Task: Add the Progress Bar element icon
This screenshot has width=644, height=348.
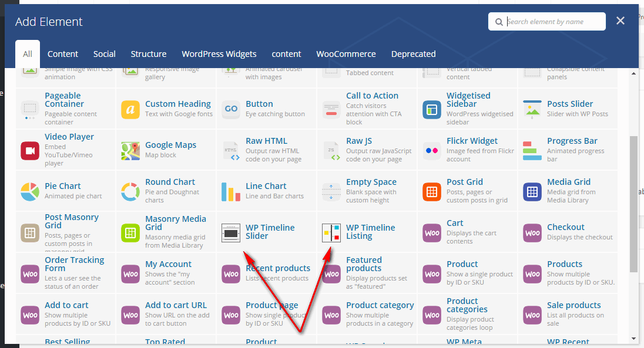Action: click(x=532, y=151)
